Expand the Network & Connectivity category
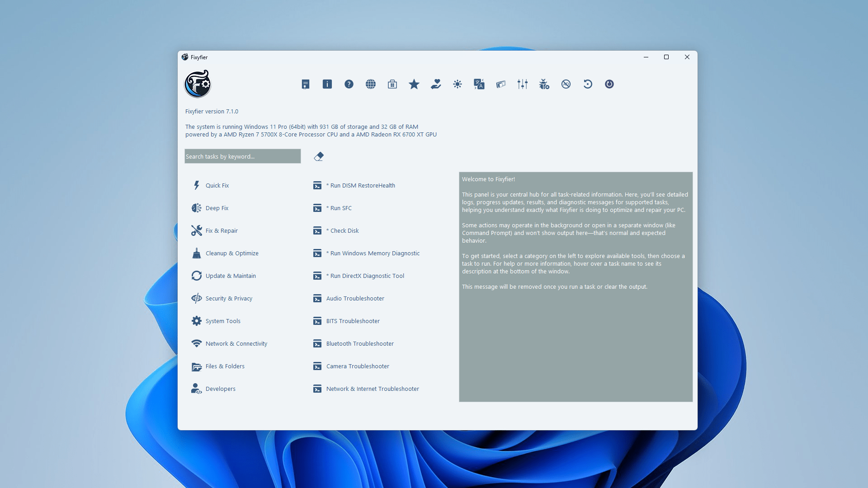This screenshot has width=868, height=488. point(236,343)
